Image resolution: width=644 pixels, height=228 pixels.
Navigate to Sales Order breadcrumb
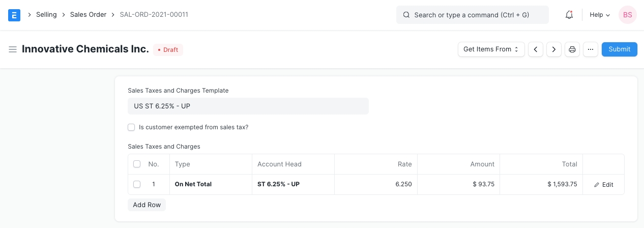pos(88,15)
